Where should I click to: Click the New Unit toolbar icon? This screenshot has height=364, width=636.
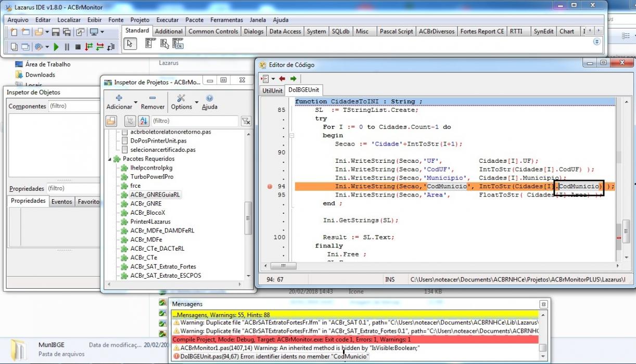[x=14, y=32]
